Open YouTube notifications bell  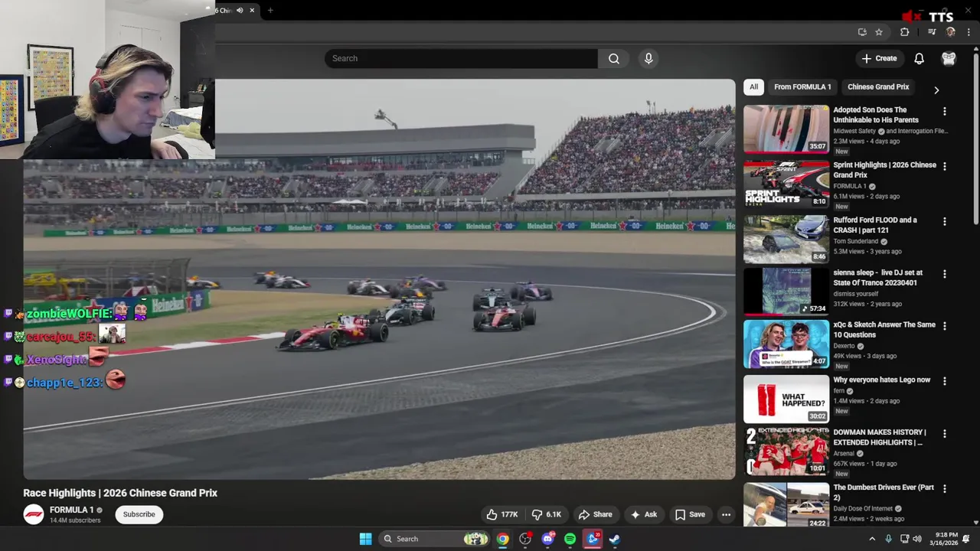click(919, 58)
